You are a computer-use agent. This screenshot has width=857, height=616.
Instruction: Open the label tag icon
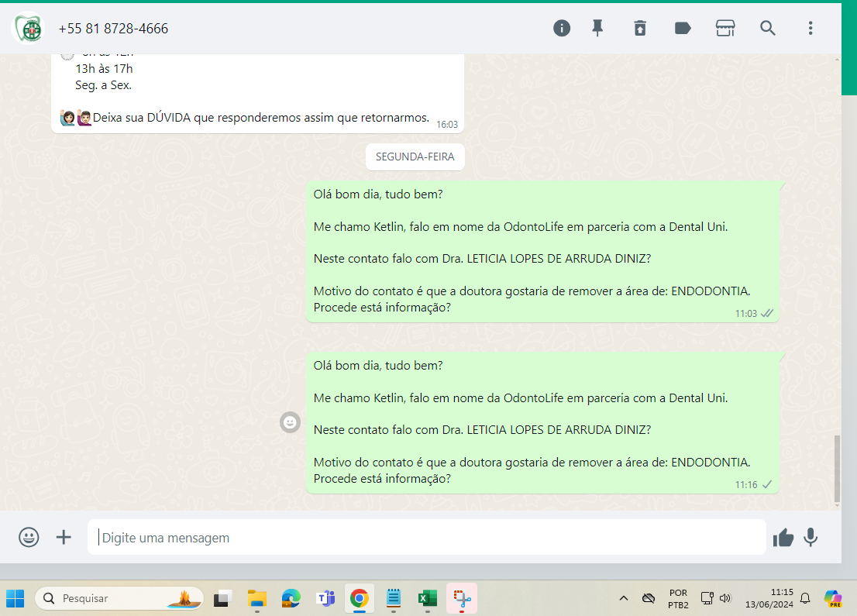(683, 28)
